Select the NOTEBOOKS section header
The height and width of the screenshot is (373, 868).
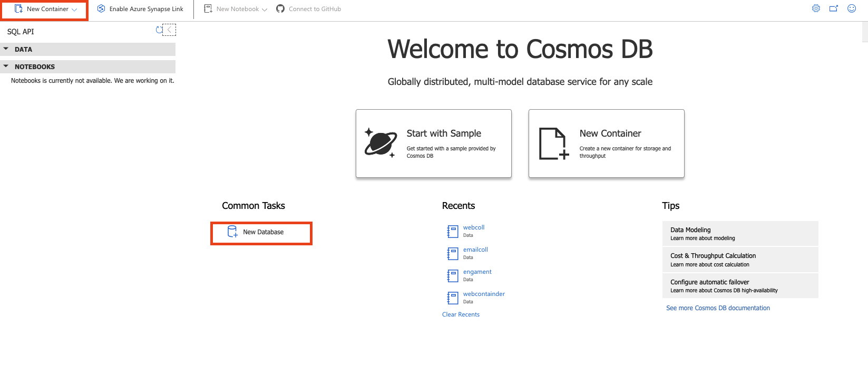click(88, 66)
